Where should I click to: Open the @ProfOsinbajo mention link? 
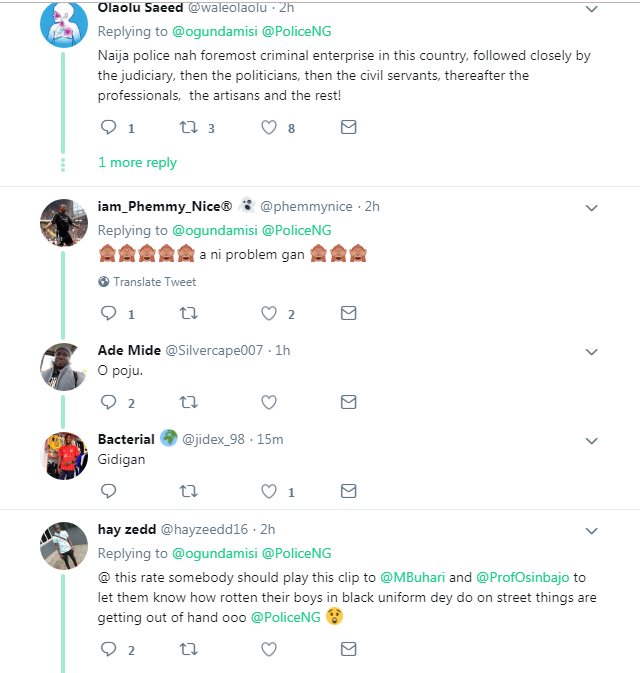pyautogui.click(x=525, y=577)
